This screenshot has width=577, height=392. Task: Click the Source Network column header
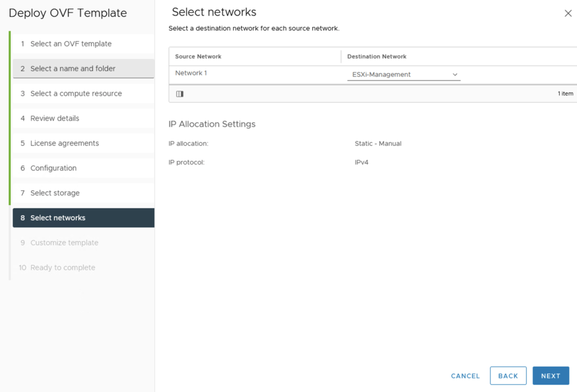(x=198, y=56)
